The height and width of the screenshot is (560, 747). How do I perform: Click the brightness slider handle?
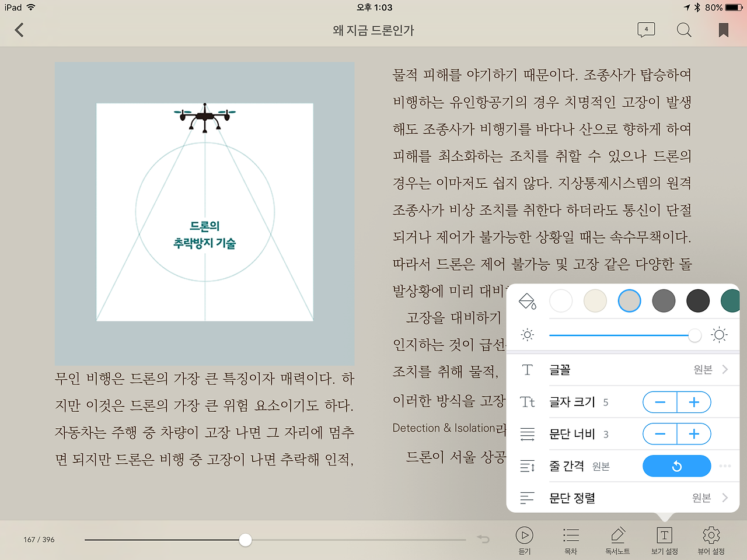(x=694, y=335)
